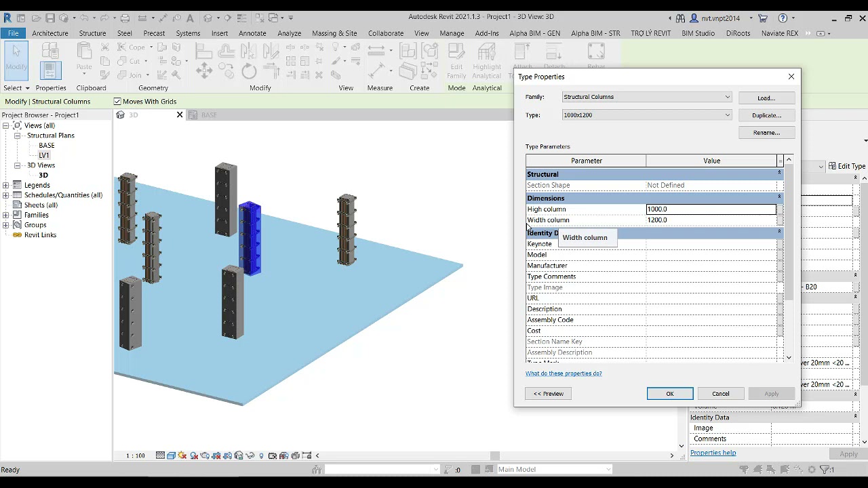This screenshot has width=868, height=488.
Task: Open the Paste clipboard tool
Action: (x=84, y=56)
